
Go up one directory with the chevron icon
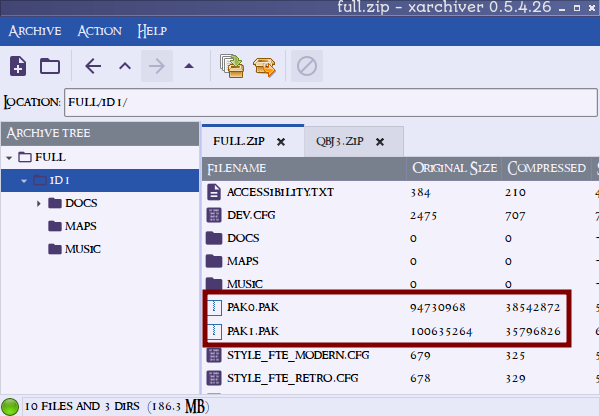[125, 67]
